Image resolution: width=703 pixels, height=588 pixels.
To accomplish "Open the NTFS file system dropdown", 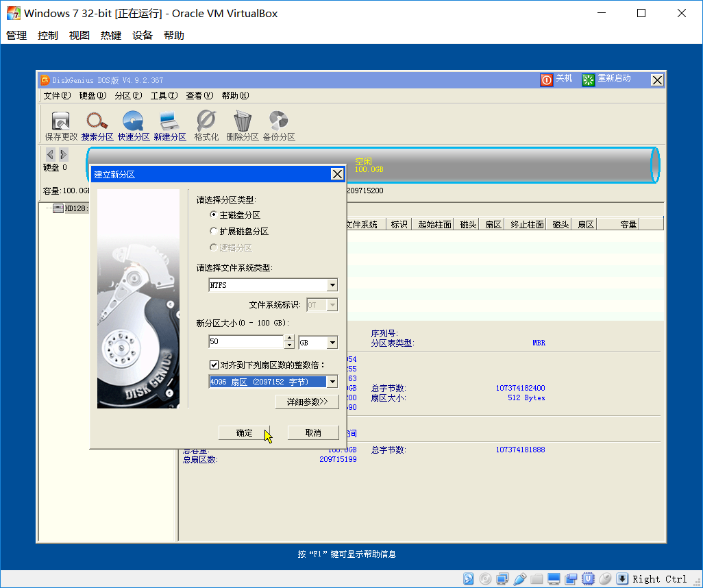I will pyautogui.click(x=332, y=285).
